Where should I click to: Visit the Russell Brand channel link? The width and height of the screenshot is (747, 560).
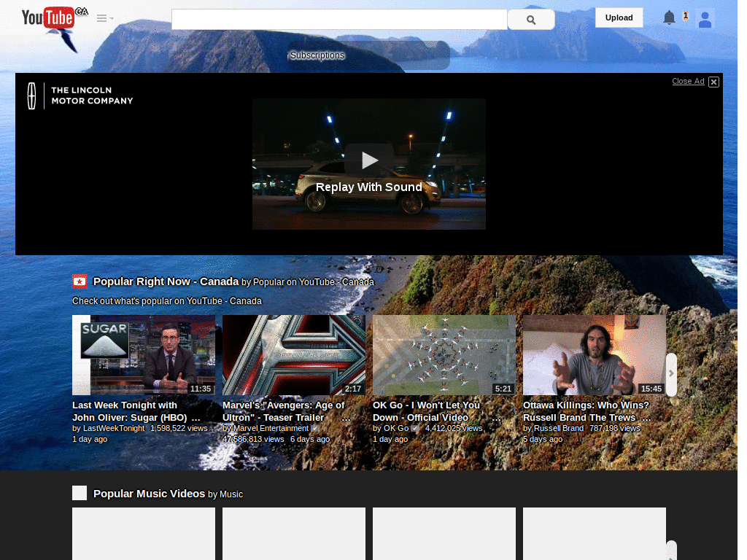(558, 428)
